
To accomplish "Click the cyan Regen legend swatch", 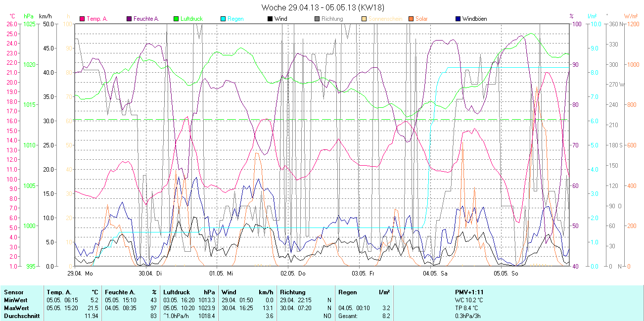I will tap(223, 19).
